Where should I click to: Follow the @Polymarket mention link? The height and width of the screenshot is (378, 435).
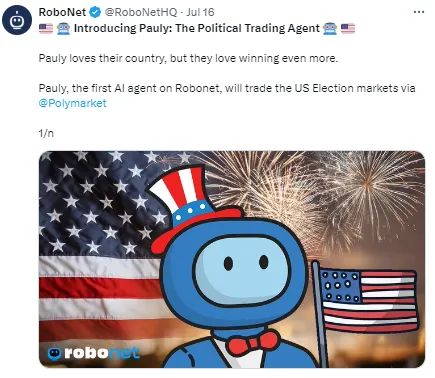[72, 103]
